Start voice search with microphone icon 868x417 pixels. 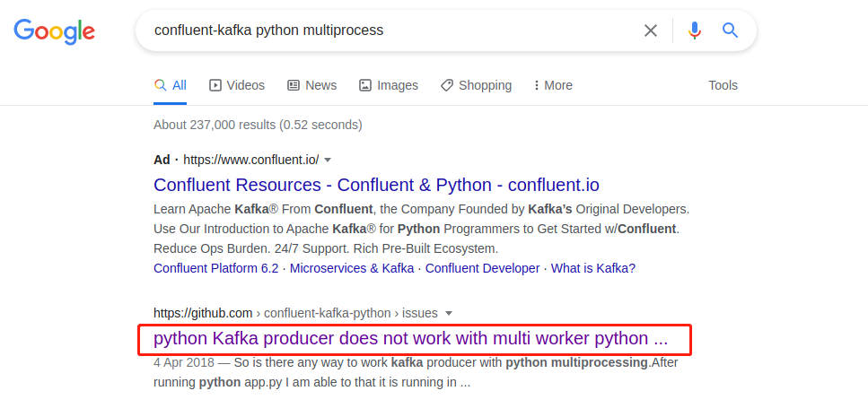(x=695, y=30)
